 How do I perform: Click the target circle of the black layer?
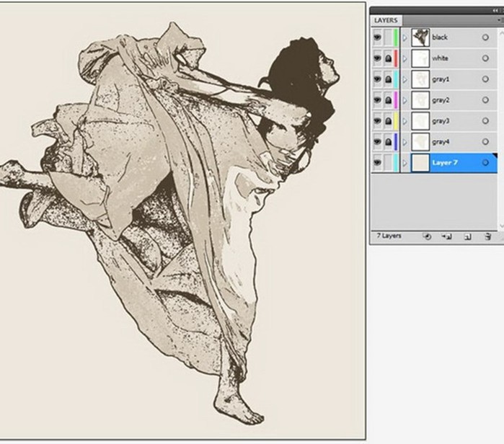click(x=486, y=37)
